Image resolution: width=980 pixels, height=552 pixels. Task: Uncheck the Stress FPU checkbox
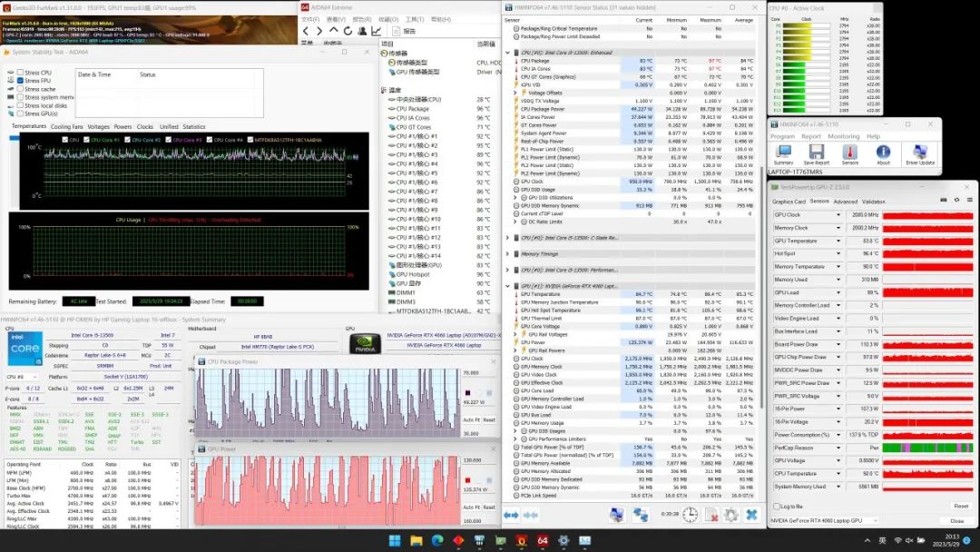tap(20, 81)
